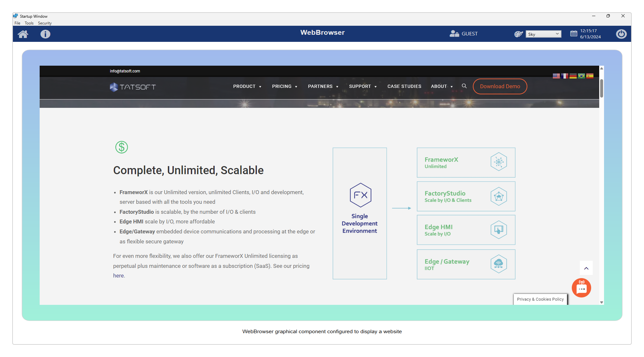644x357 pixels.
Task: Expand the PARTNERS menu
Action: pos(323,86)
